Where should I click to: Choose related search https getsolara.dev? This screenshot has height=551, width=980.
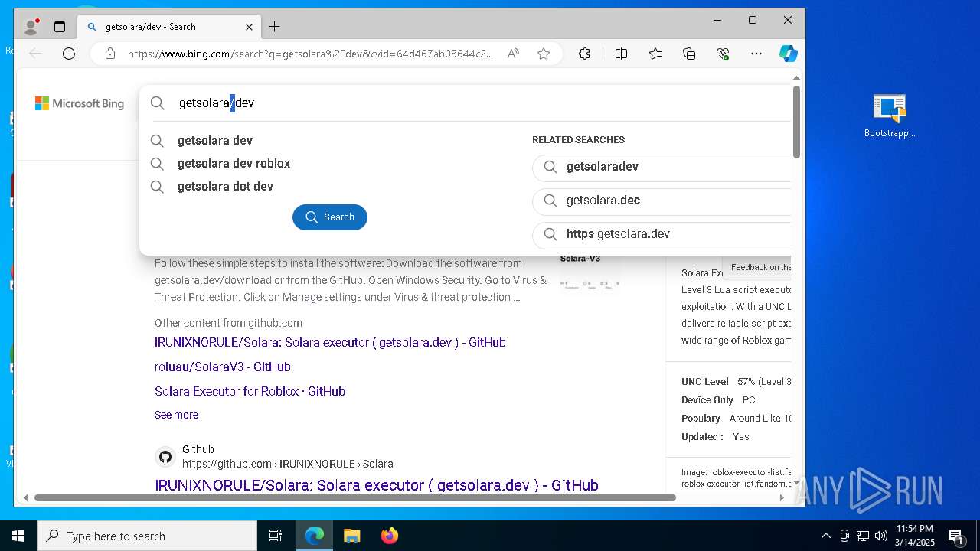coord(662,234)
